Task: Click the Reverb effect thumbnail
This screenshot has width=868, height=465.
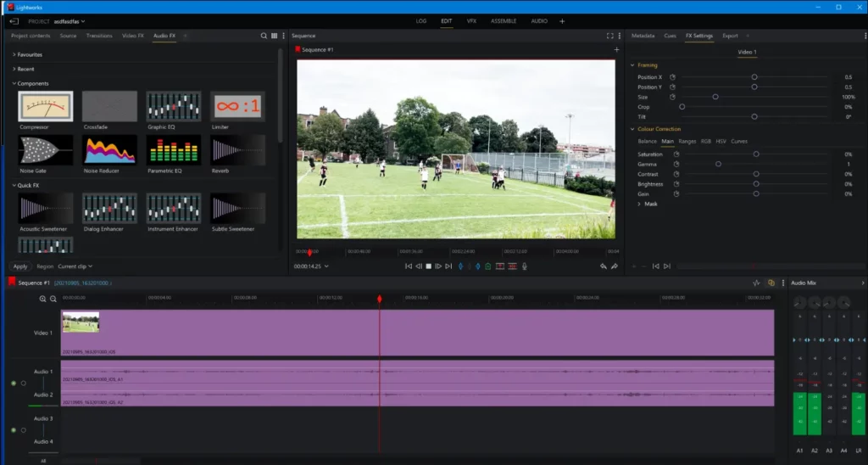Action: pyautogui.click(x=237, y=150)
